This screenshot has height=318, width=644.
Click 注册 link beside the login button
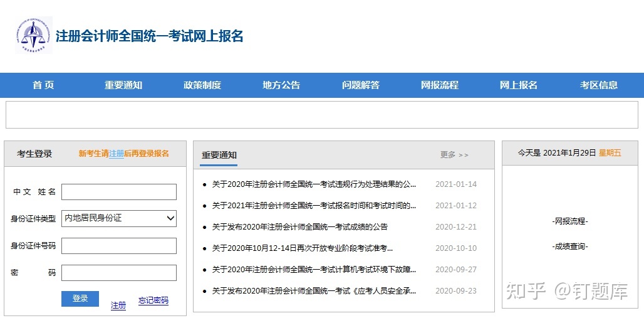[118, 305]
